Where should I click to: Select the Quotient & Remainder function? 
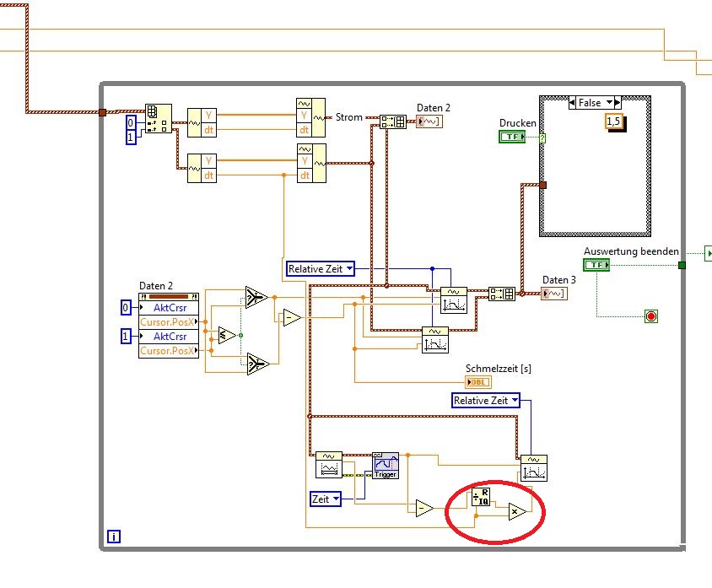480,497
